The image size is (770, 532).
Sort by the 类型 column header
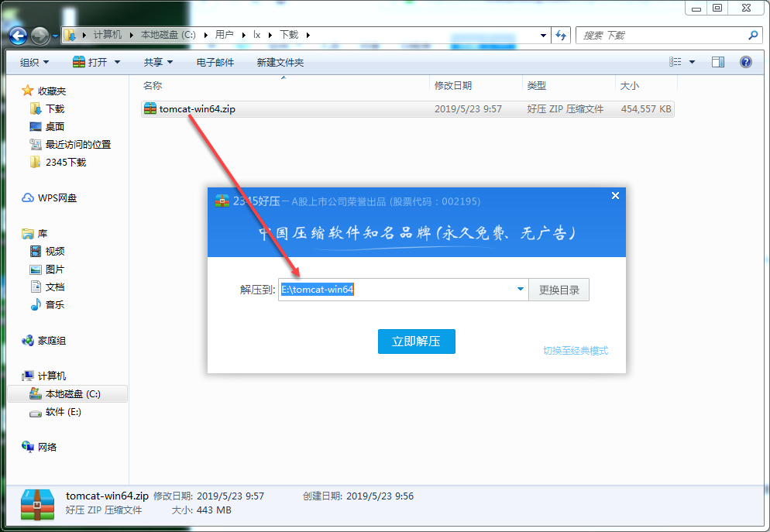(x=536, y=85)
